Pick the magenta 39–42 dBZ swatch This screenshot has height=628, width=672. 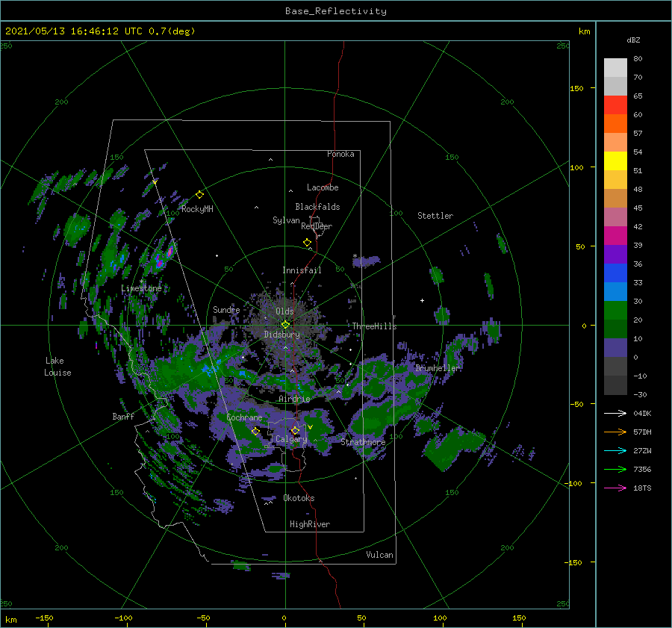pyautogui.click(x=615, y=236)
